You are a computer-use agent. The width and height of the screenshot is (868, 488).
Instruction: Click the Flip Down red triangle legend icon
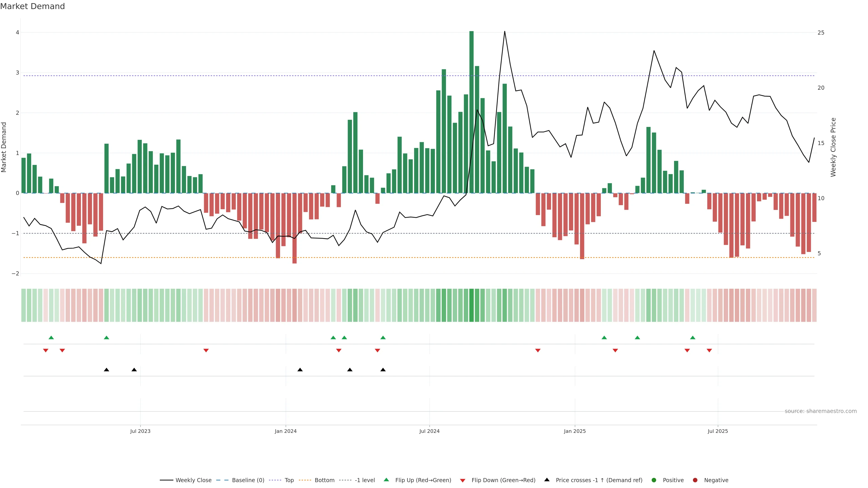click(463, 481)
